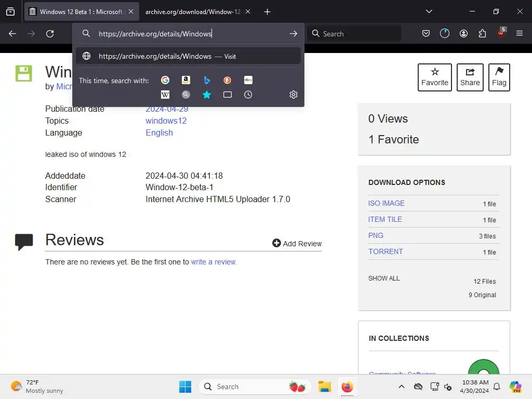Viewport: 532px width, 399px height.
Task: Select the archive.org/details/Windows Visit suggestion
Action: (x=188, y=56)
